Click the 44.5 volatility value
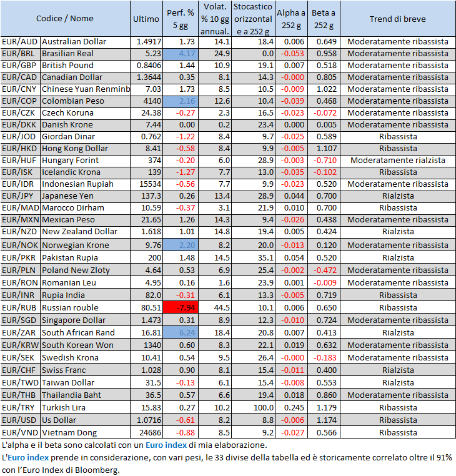Screen dimensions: 456x476 pyautogui.click(x=215, y=307)
